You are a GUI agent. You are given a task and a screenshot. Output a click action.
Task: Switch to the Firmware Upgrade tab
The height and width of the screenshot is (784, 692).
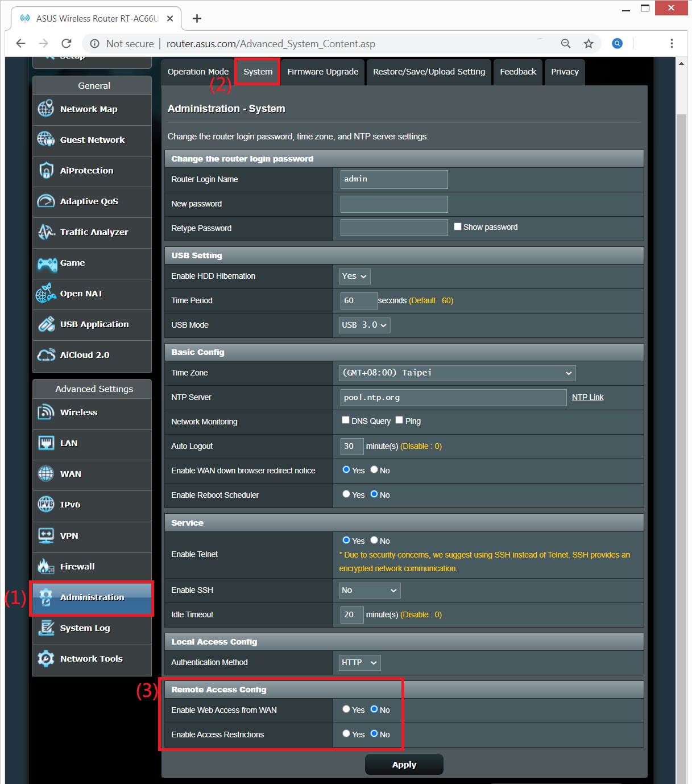click(x=322, y=72)
